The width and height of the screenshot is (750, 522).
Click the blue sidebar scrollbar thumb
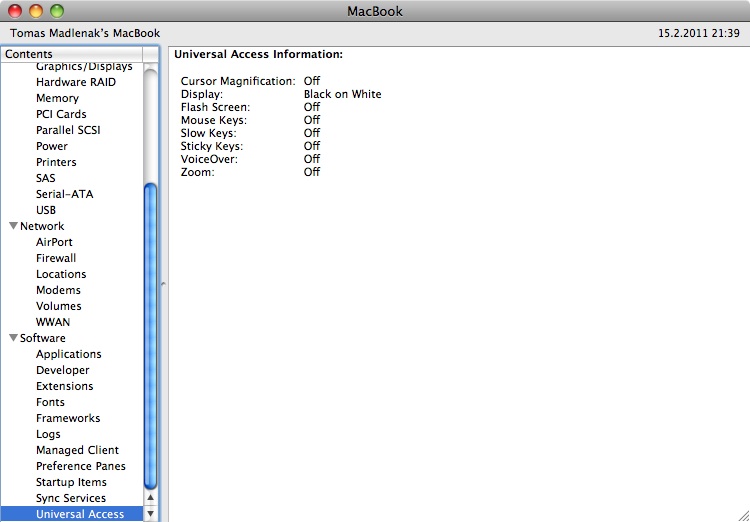click(x=150, y=336)
